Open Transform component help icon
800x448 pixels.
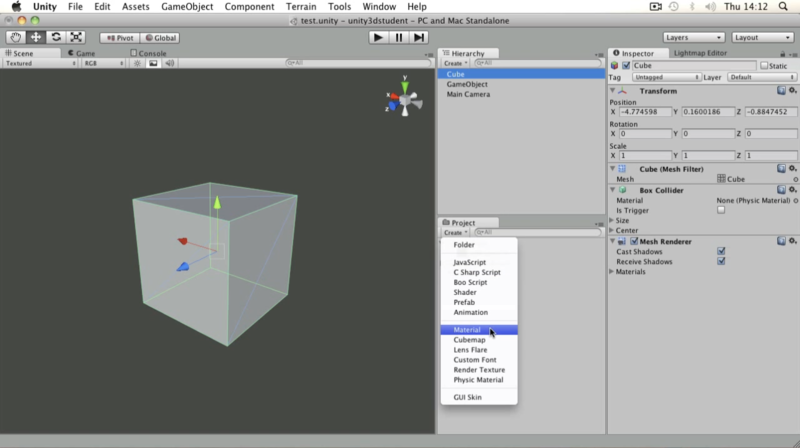click(781, 90)
